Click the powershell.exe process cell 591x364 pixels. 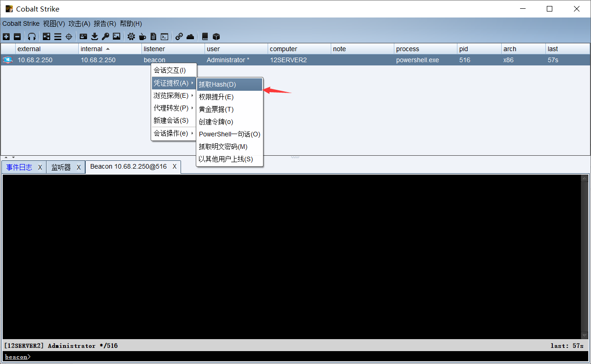click(x=426, y=60)
